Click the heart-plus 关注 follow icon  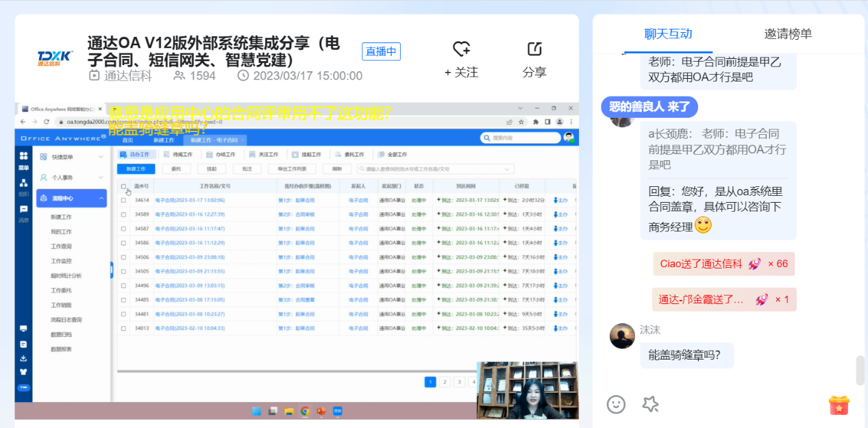462,49
